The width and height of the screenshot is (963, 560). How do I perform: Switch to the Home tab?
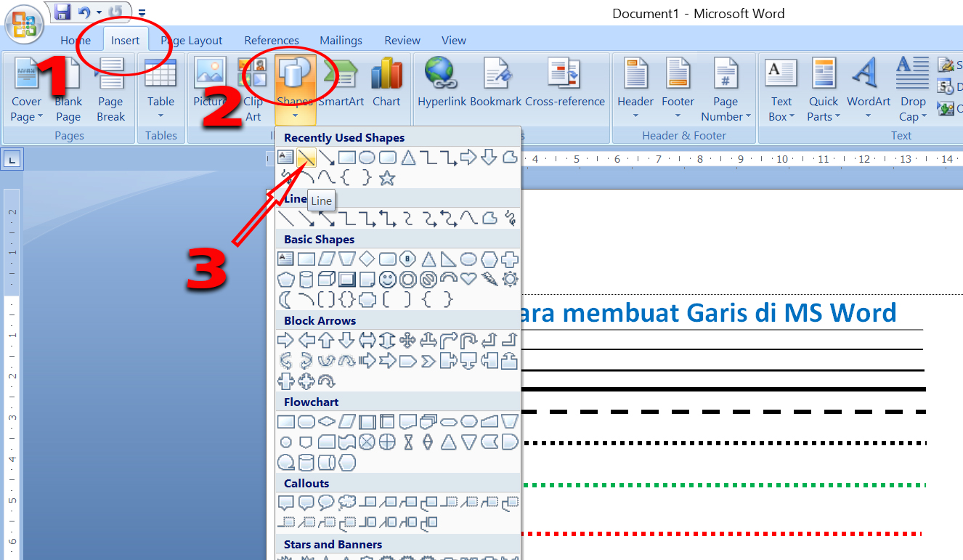coord(76,40)
